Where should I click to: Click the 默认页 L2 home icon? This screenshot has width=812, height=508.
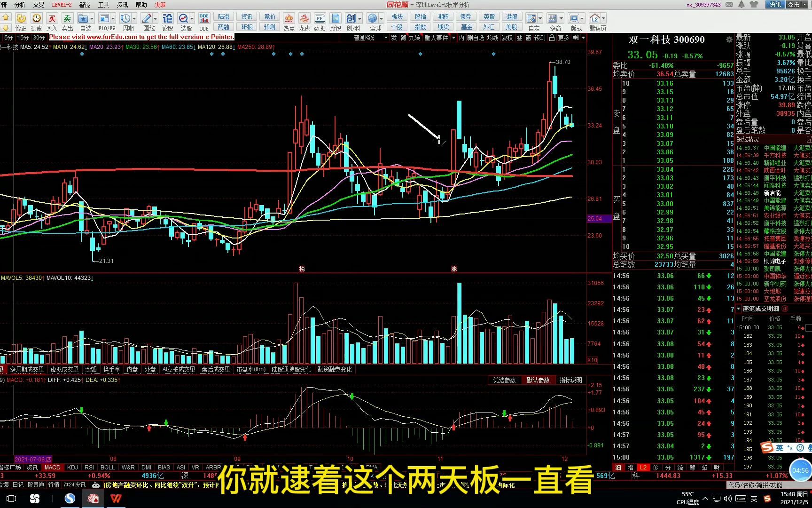click(595, 18)
